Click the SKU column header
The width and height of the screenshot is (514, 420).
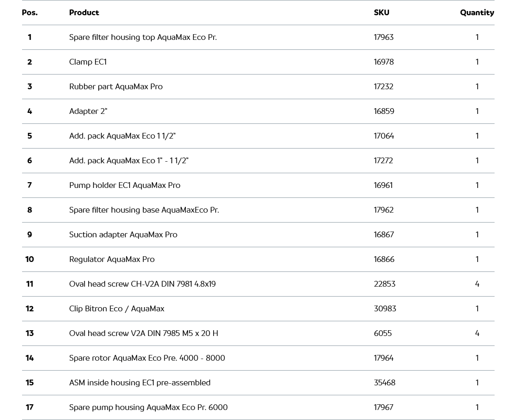[x=381, y=13]
